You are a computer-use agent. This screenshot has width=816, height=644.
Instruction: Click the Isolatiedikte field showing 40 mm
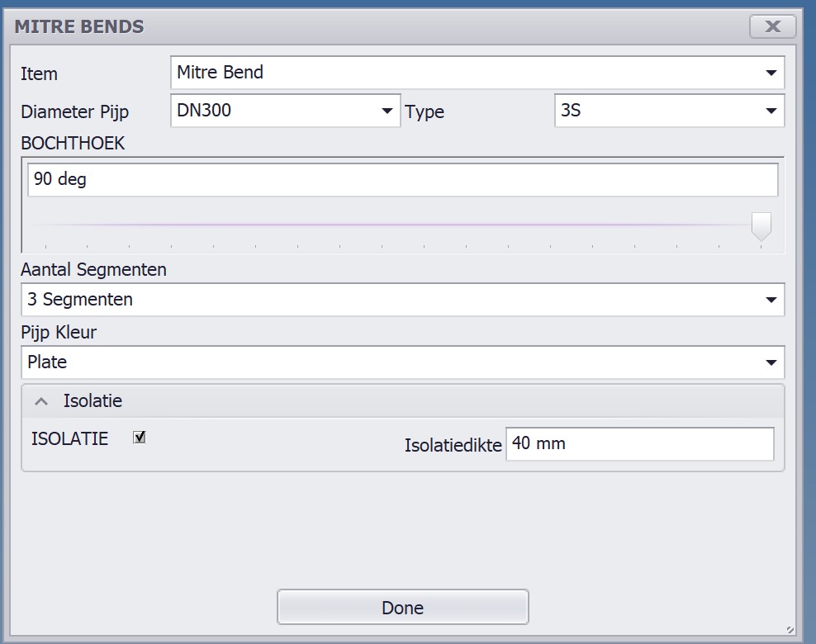tap(639, 444)
